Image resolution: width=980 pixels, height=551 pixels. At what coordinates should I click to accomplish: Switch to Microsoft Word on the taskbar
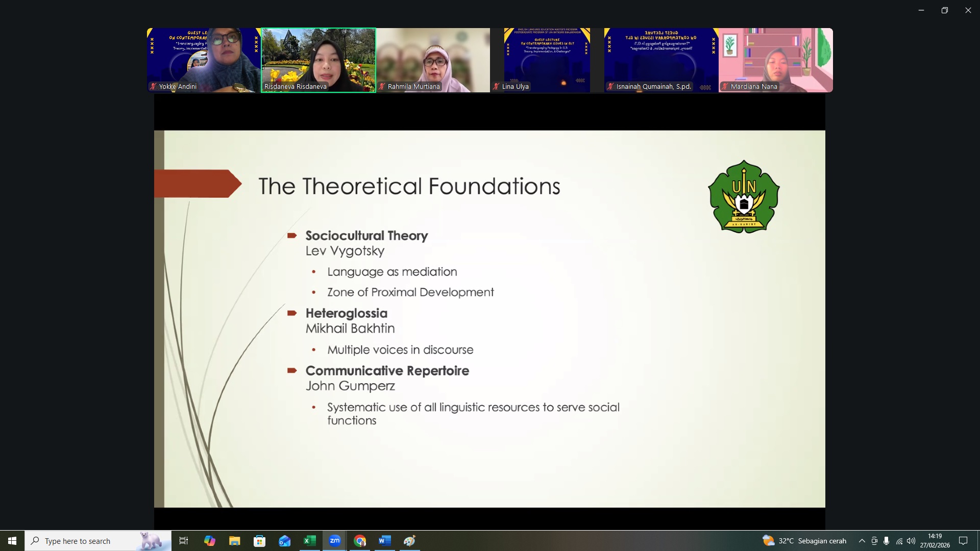pos(385,541)
